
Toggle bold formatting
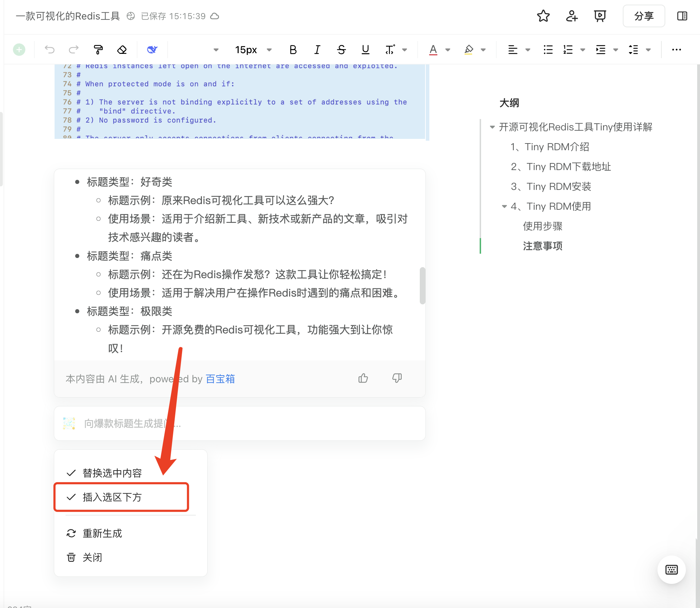(x=293, y=50)
